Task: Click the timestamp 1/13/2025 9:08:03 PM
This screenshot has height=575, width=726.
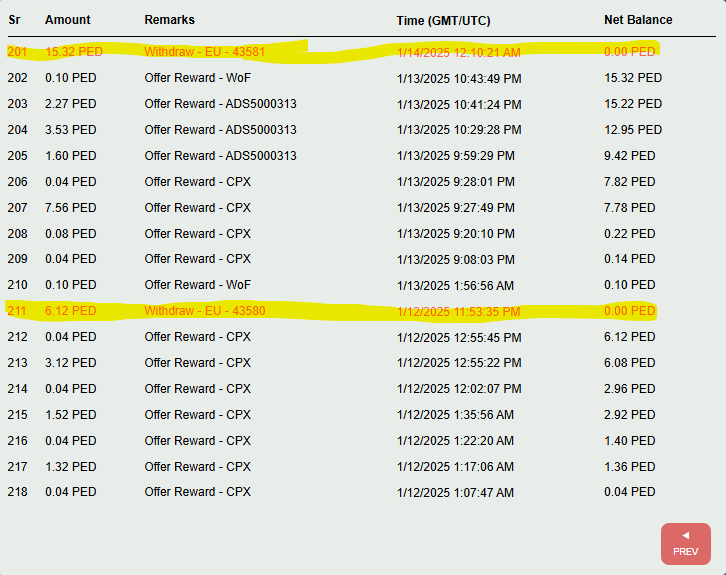Action: click(456, 260)
